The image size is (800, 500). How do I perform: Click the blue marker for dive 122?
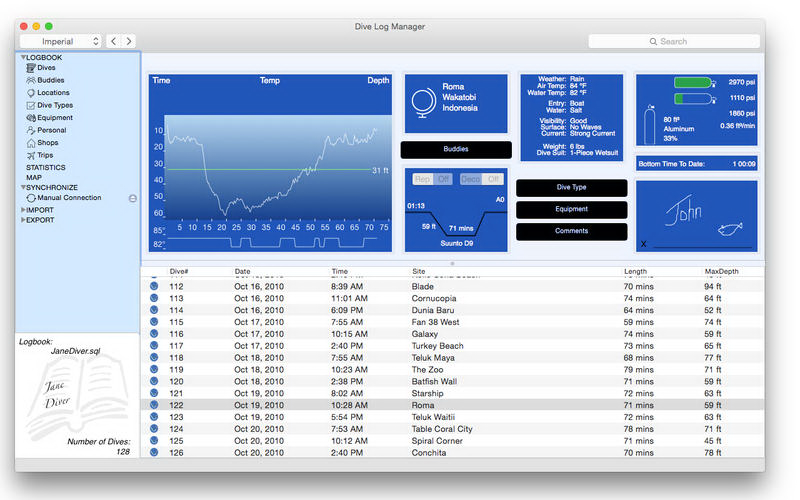[x=154, y=405]
